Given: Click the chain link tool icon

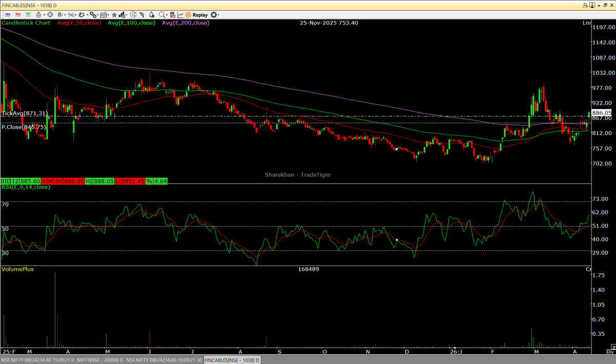Looking at the screenshot, I should click(x=93, y=15).
